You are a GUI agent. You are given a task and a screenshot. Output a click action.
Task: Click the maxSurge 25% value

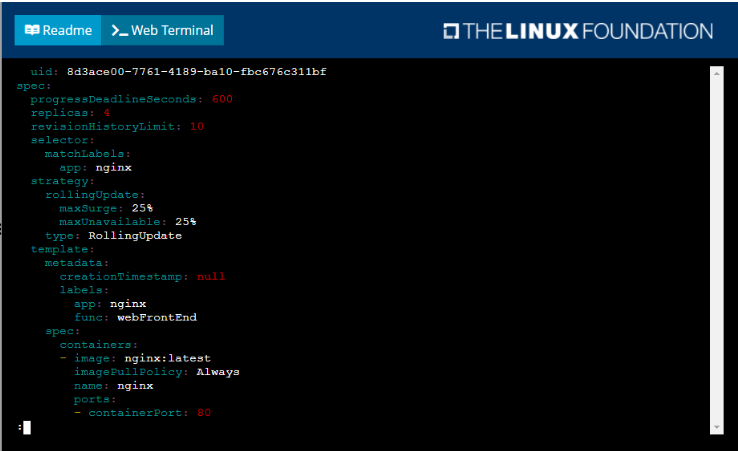coord(142,208)
